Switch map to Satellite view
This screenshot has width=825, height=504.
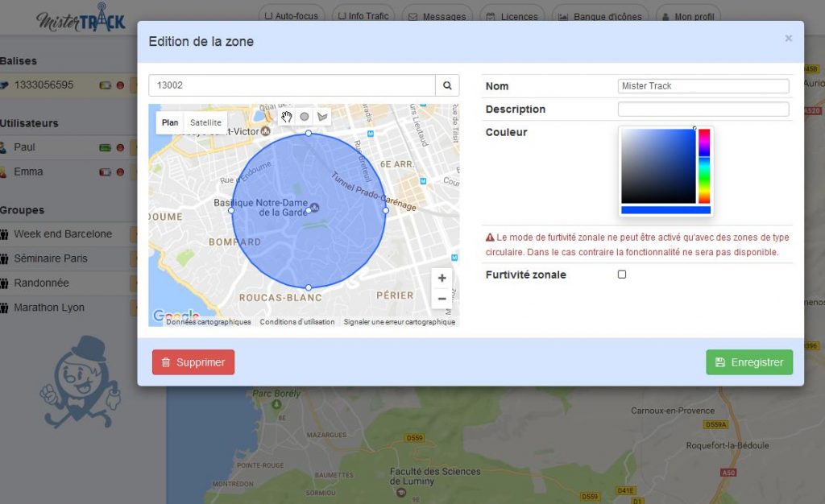point(205,122)
